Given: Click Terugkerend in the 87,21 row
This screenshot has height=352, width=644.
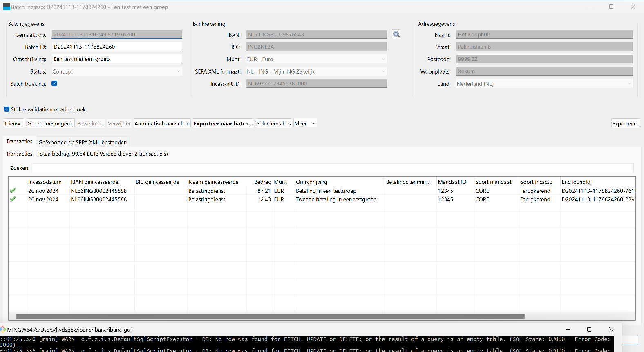Looking at the screenshot, I should (x=535, y=191).
